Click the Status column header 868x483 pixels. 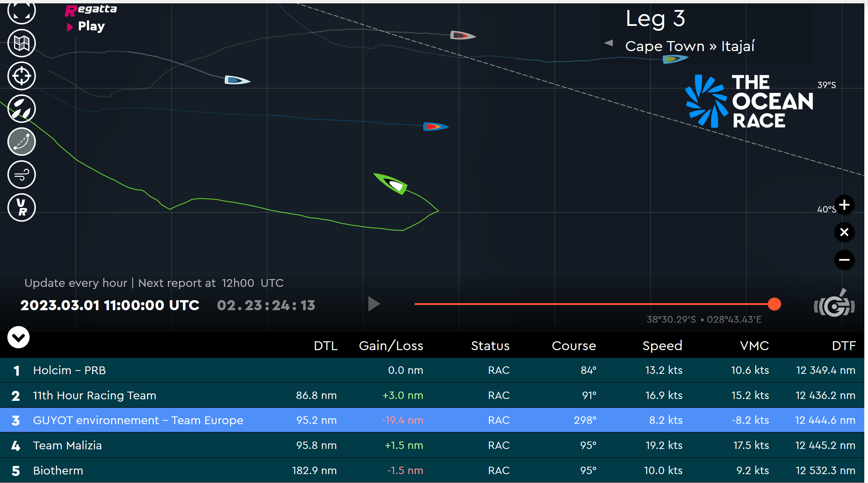coord(490,346)
